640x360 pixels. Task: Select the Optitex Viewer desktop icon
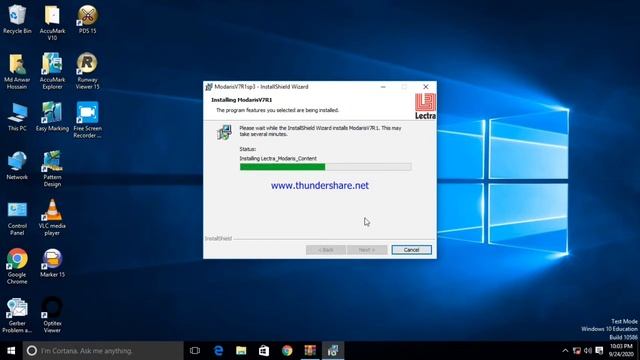pyautogui.click(x=52, y=315)
